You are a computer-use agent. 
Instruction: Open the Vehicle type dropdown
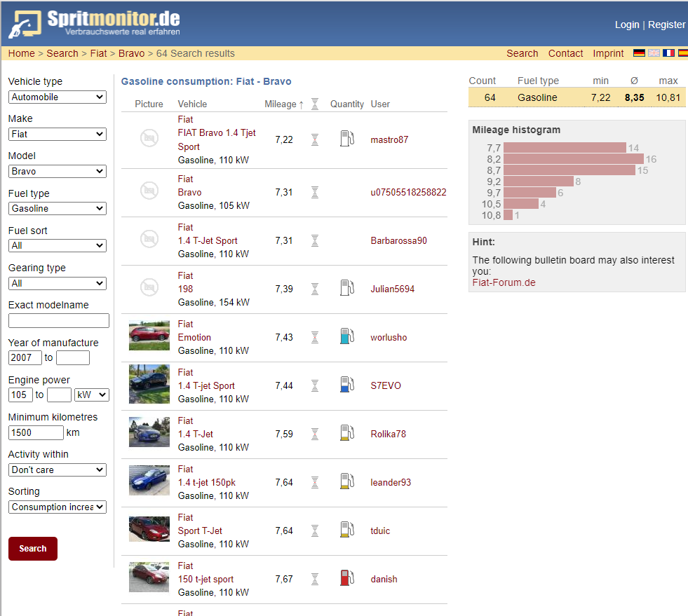(x=58, y=97)
